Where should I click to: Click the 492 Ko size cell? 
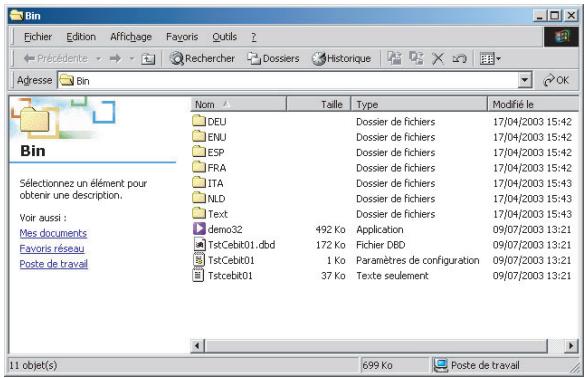coord(330,229)
